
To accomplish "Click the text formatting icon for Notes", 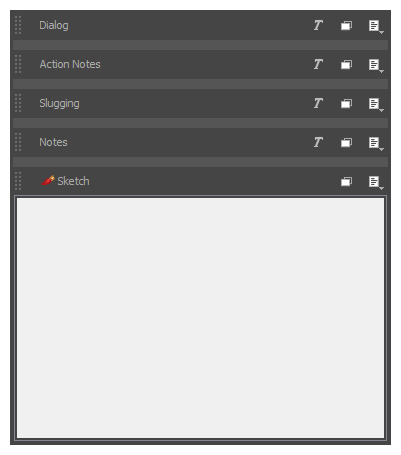I will click(318, 142).
